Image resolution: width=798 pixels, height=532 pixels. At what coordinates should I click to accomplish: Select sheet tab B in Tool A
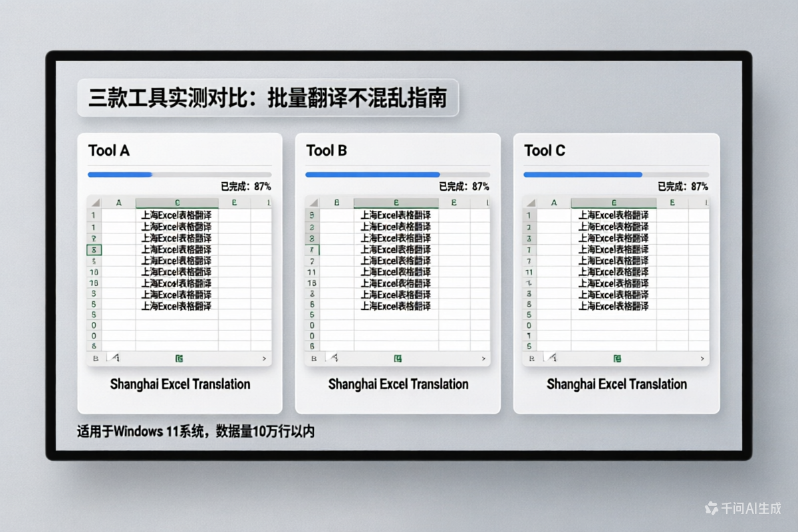(x=94, y=358)
